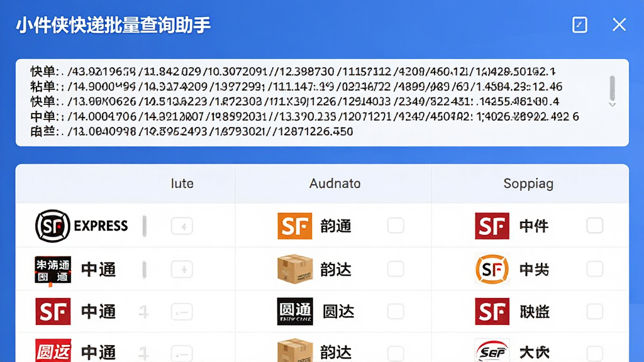Click the 中失 carrier name
Image resolution: width=644 pixels, height=362 pixels.
(534, 270)
